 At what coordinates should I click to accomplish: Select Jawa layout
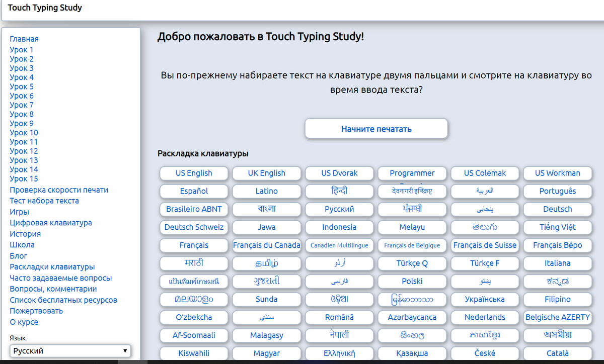(266, 227)
